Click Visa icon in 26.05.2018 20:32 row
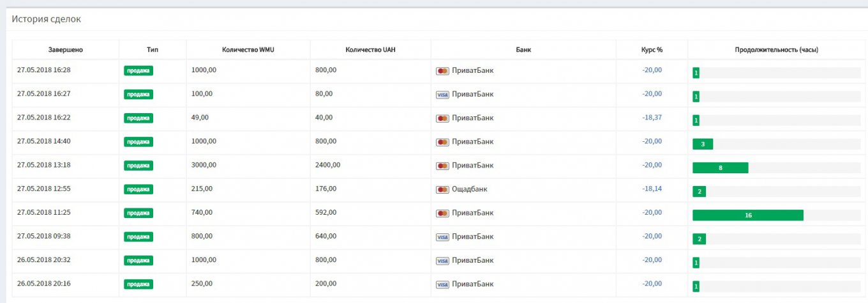This screenshot has width=868, height=303. pyautogui.click(x=442, y=261)
